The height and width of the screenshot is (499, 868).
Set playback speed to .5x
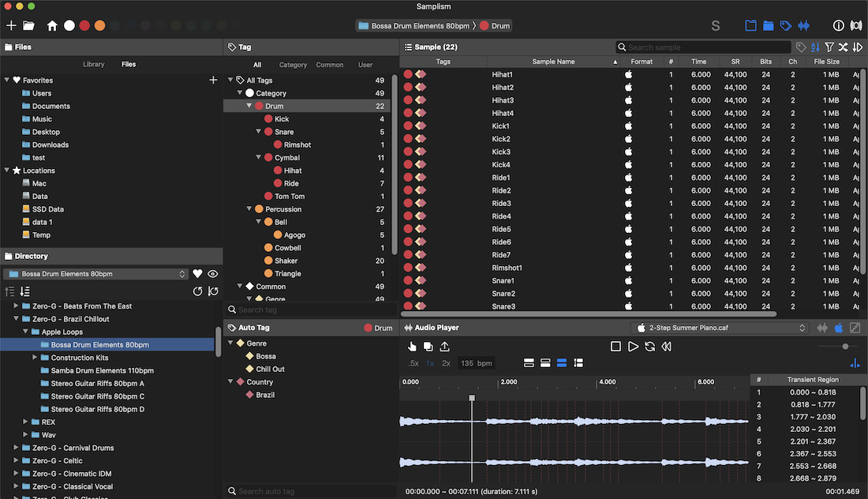point(413,363)
